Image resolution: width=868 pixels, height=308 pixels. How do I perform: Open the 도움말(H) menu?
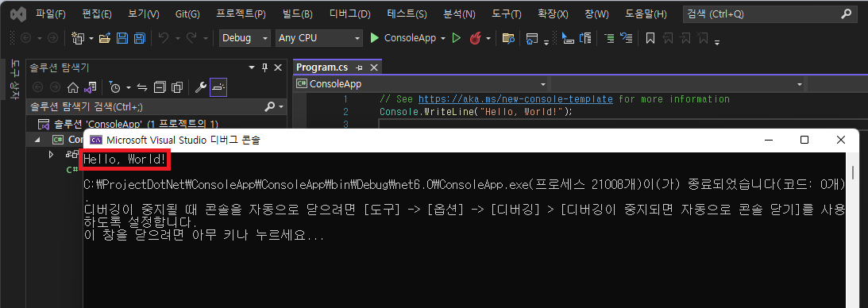coord(646,13)
